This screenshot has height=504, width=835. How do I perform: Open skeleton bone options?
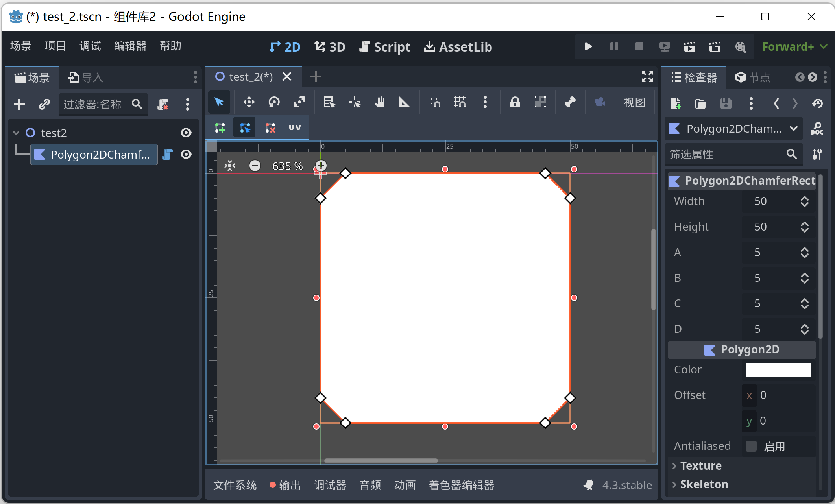pos(570,103)
